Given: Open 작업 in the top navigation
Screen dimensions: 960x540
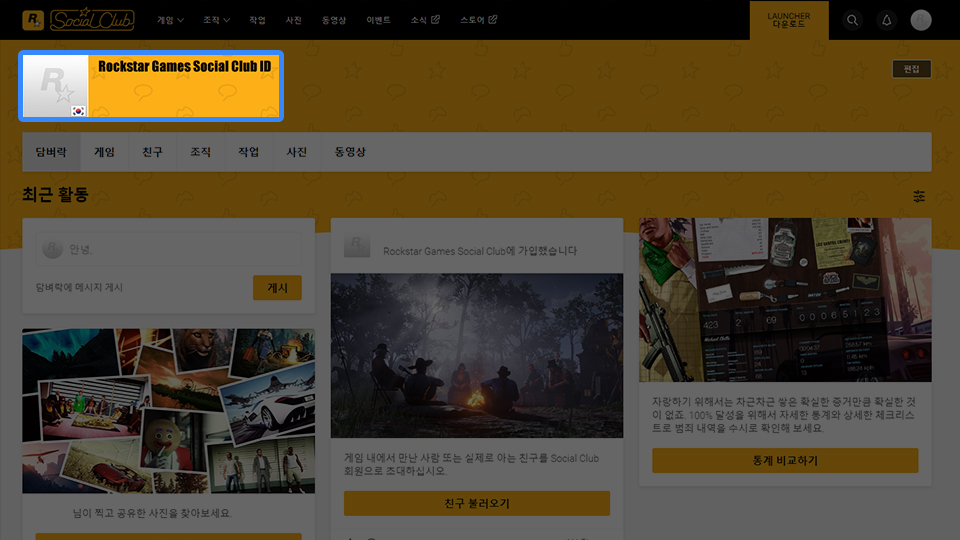Looking at the screenshot, I should pyautogui.click(x=257, y=20).
